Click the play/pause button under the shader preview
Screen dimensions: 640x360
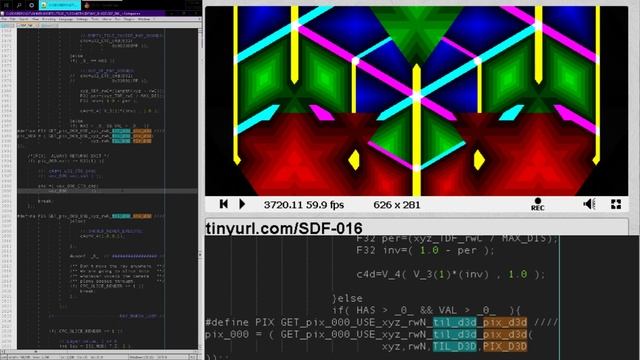[x=242, y=204]
